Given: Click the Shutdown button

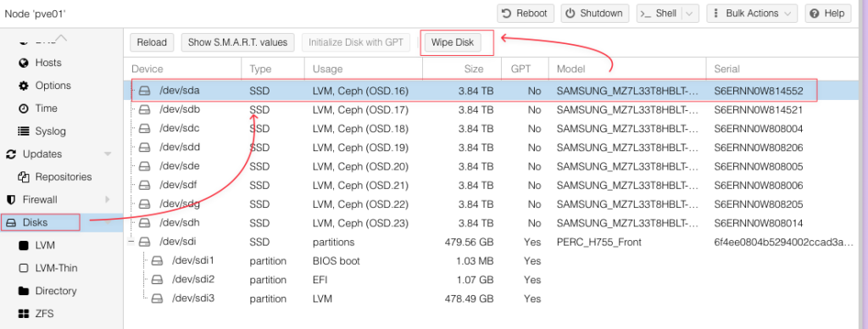Looking at the screenshot, I should point(595,14).
